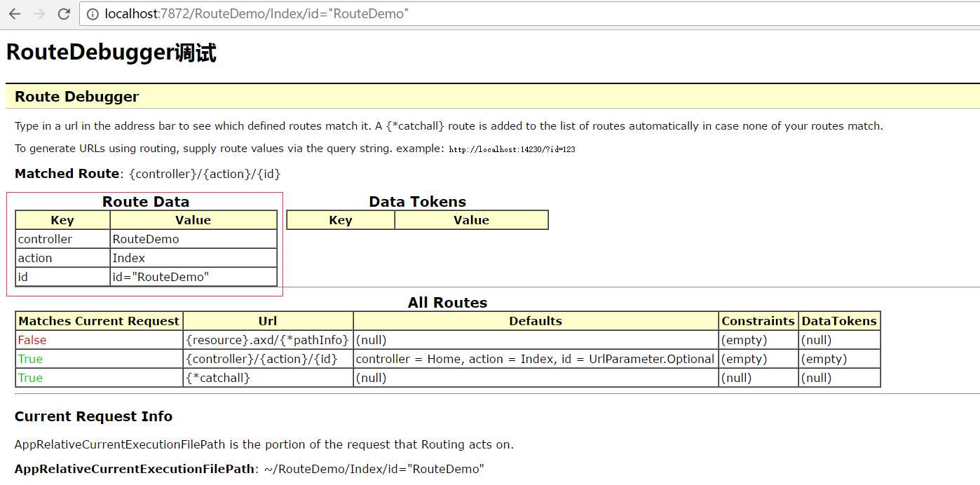Click the Matched Route label
The image size is (980, 485).
coord(67,174)
